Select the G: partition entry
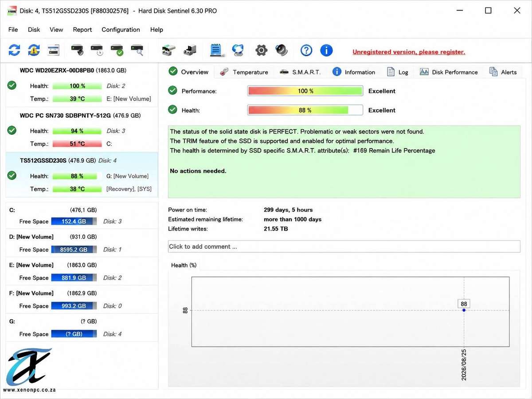Screen dimensions: 532x399 [82, 328]
